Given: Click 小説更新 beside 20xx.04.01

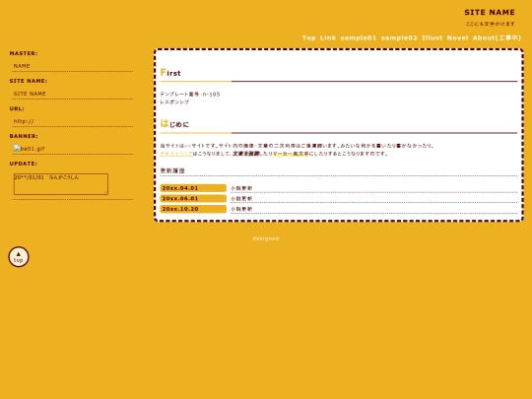Looking at the screenshot, I should coord(241,188).
